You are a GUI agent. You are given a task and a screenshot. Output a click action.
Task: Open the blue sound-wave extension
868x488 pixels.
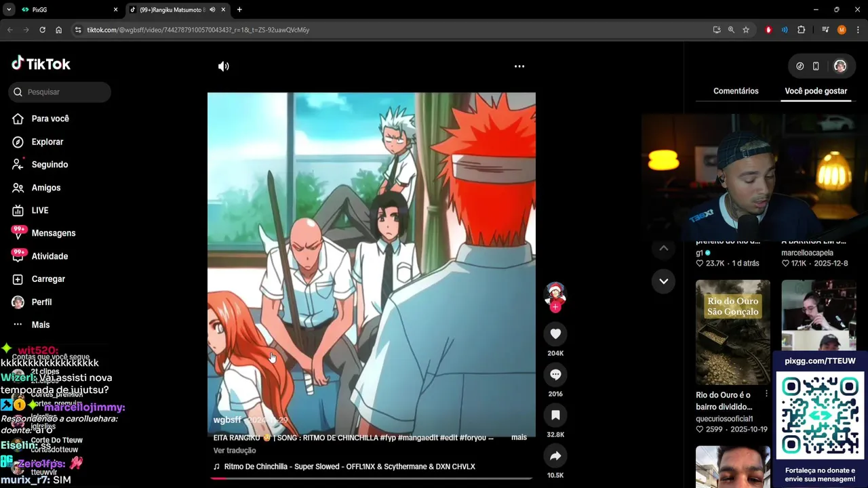(x=785, y=30)
